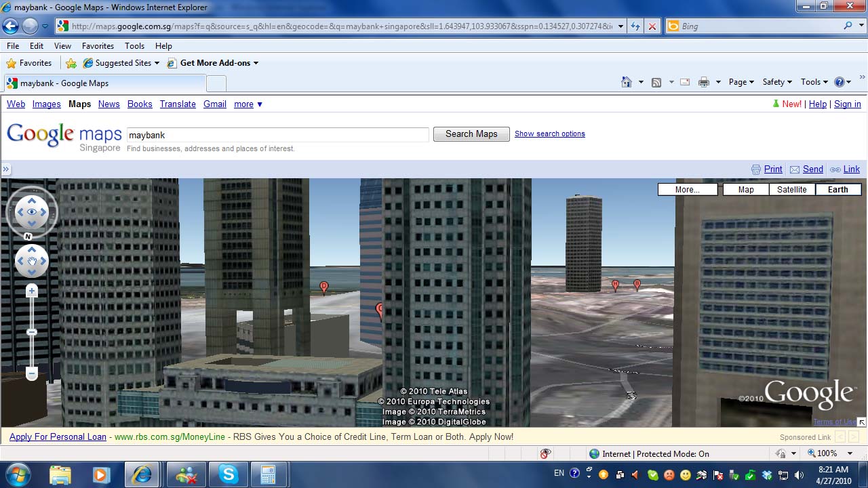Expand the Safety command dropdown
Screen dimensions: 868x488
click(x=777, y=82)
